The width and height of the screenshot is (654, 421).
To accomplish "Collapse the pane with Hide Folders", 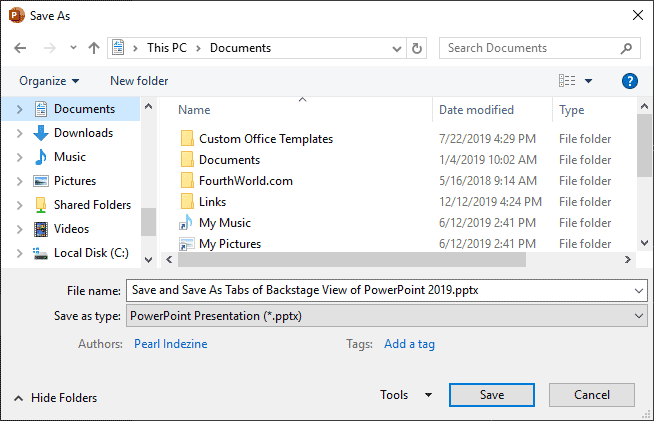I will point(55,398).
